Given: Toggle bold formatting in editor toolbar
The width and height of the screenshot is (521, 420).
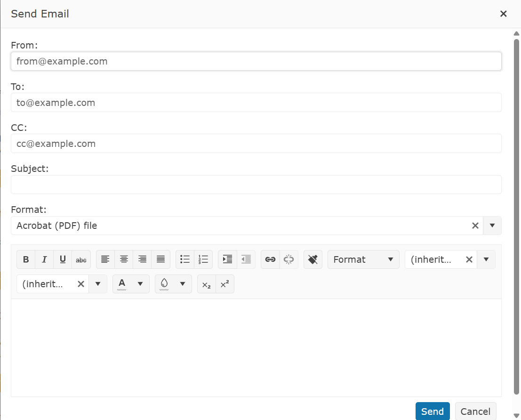Looking at the screenshot, I should pyautogui.click(x=26, y=259).
